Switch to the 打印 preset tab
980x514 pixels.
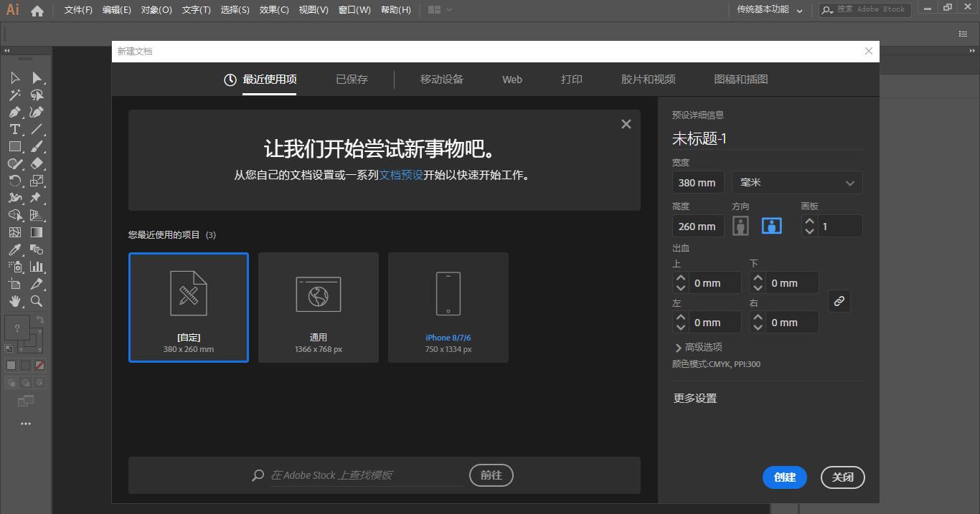click(x=571, y=79)
